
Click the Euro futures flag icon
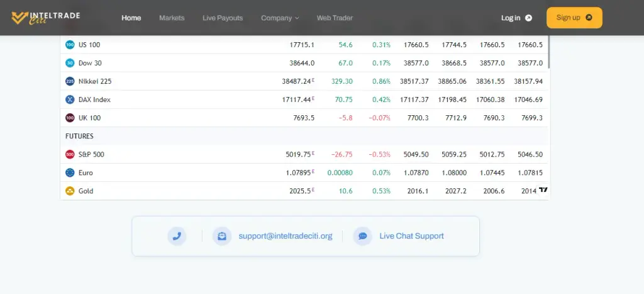(x=70, y=172)
